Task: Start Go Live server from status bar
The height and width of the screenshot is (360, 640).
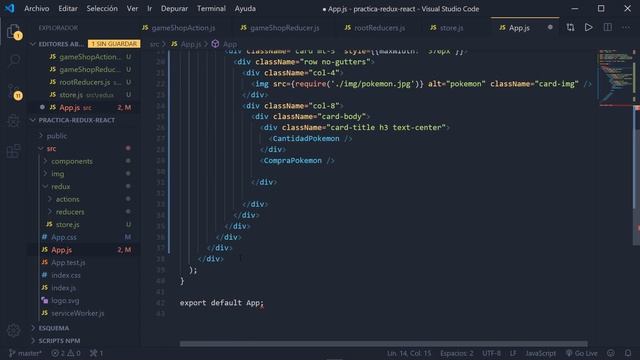Action: tap(581, 353)
